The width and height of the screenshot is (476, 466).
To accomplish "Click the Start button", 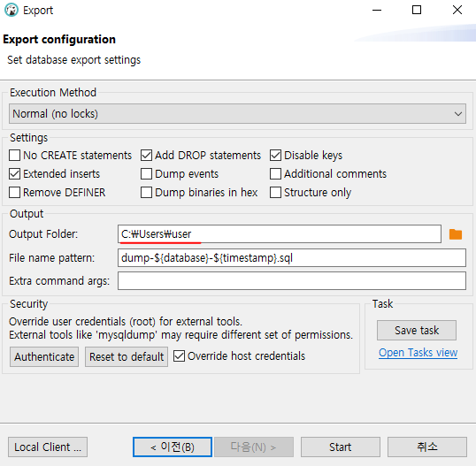I will point(341,447).
